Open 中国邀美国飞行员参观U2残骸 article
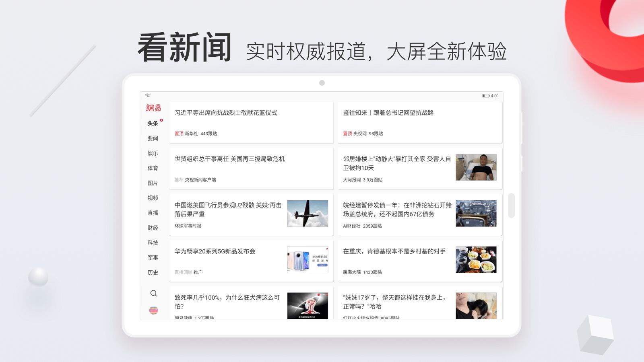The image size is (644, 362). coord(228,210)
